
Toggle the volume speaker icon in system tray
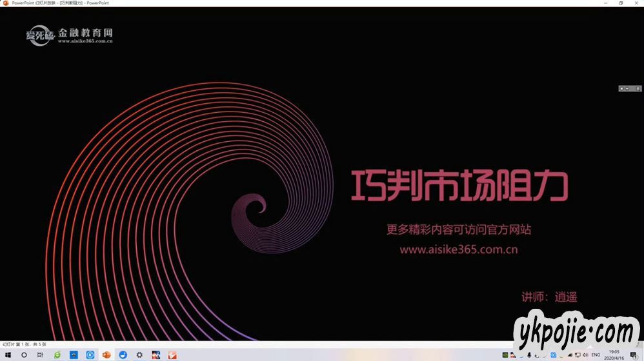[585, 355]
